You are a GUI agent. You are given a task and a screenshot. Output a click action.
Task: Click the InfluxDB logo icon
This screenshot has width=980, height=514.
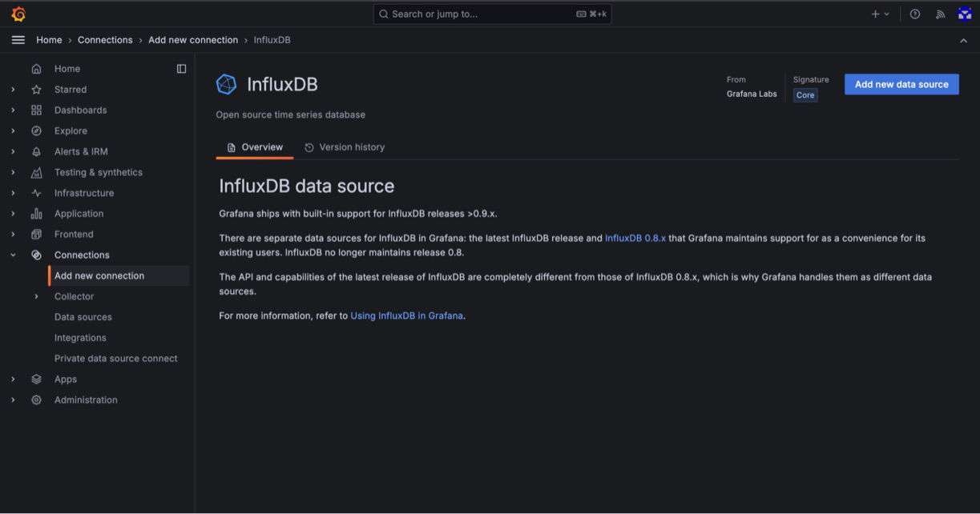click(227, 84)
